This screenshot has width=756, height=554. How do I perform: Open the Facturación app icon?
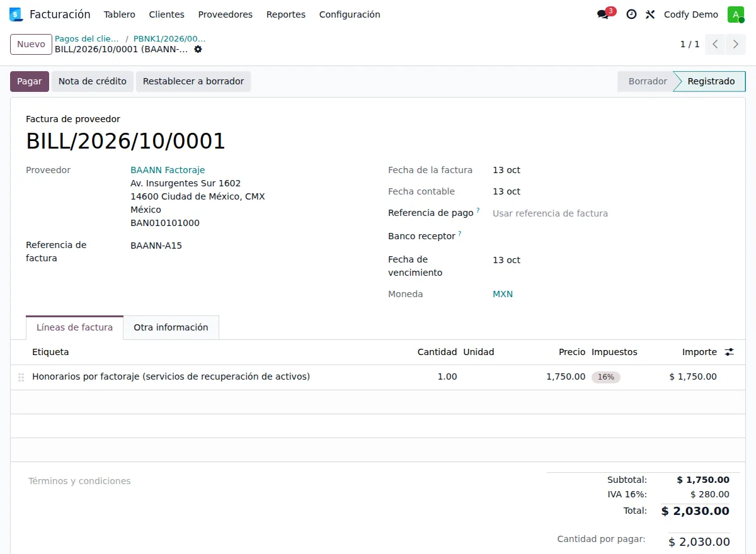pyautogui.click(x=16, y=14)
